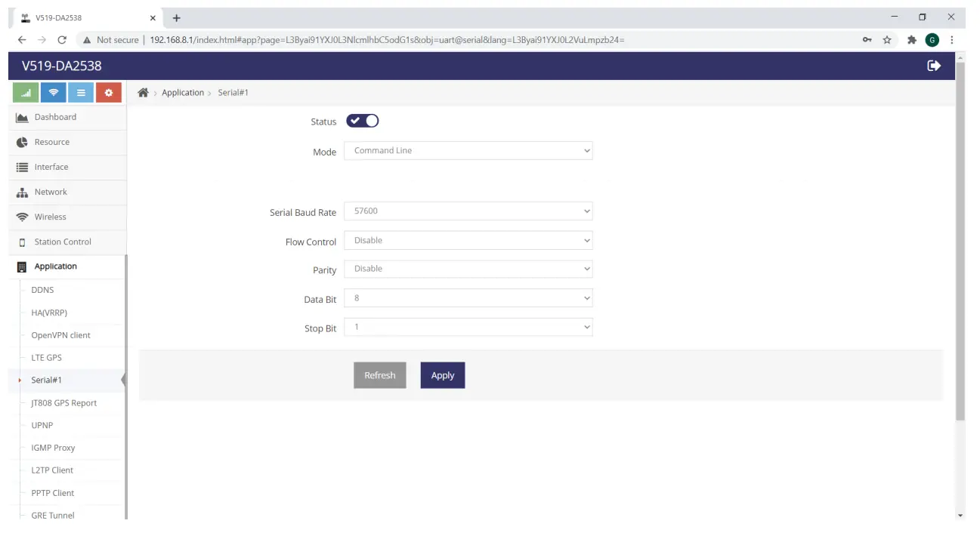
Task: Click the Resource pie chart icon
Action: click(23, 142)
